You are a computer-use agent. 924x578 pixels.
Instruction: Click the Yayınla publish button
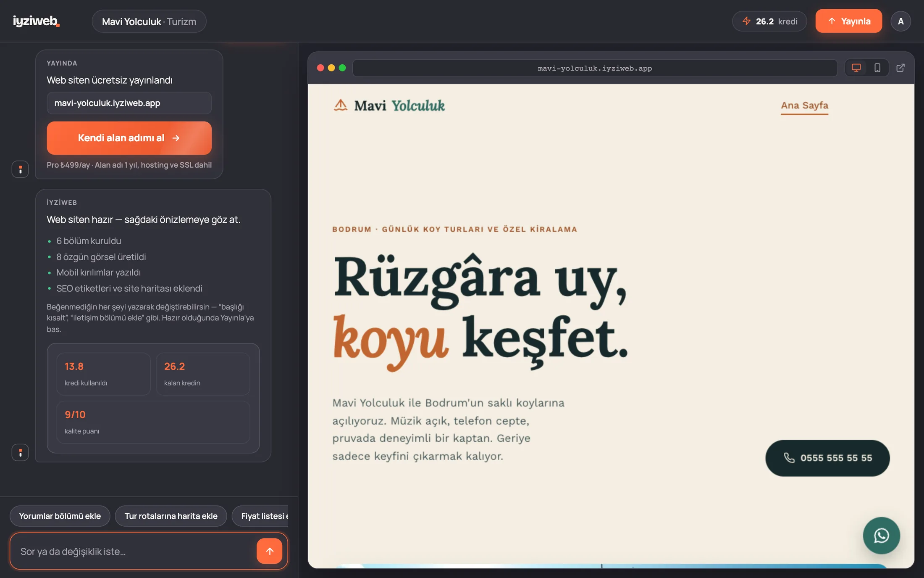pyautogui.click(x=849, y=21)
